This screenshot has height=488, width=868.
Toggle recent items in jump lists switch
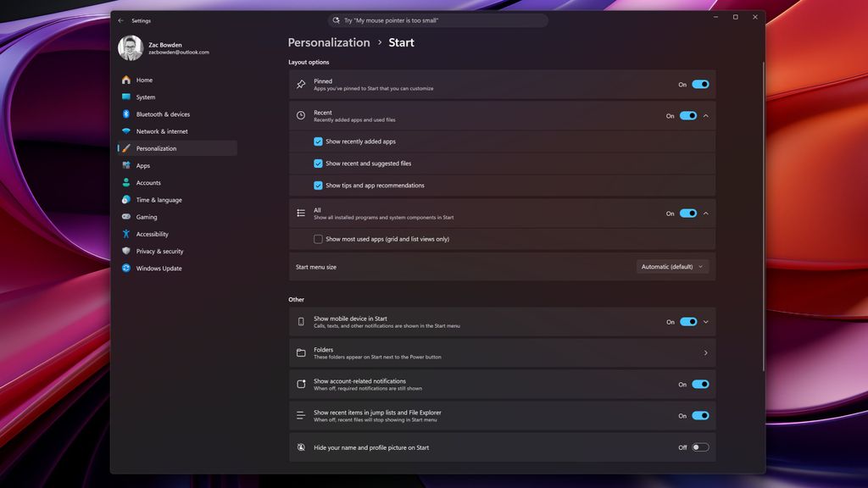(700, 415)
